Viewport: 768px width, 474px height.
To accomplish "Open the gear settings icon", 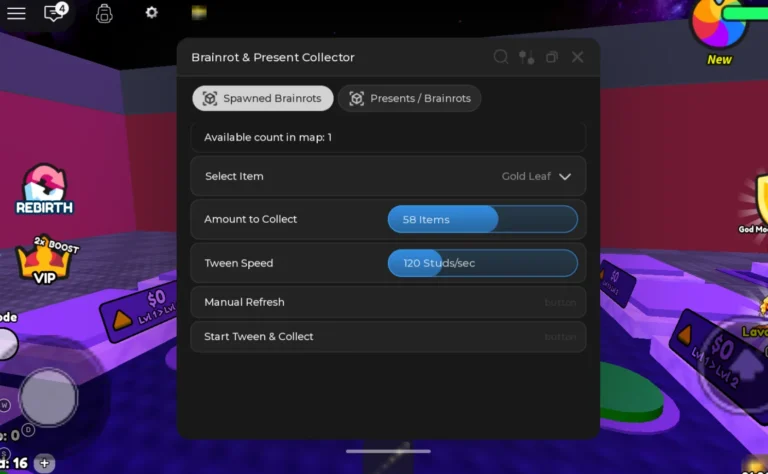I will 151,12.
